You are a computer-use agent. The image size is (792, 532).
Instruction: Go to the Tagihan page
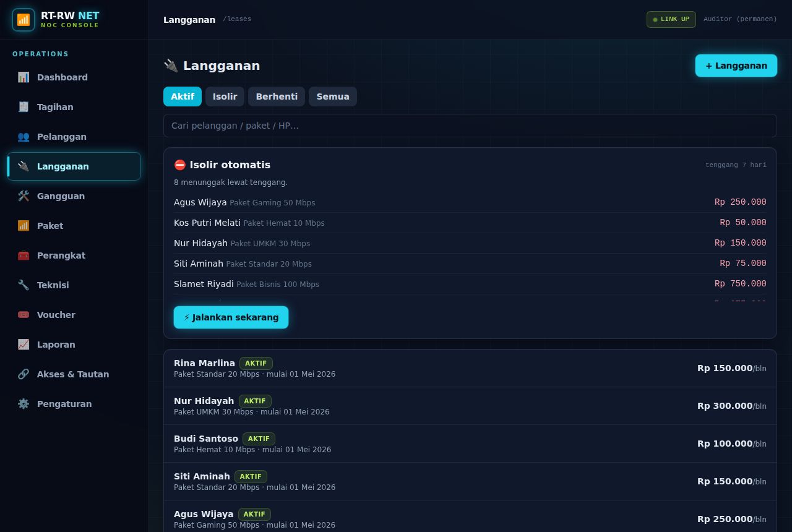(x=74, y=107)
